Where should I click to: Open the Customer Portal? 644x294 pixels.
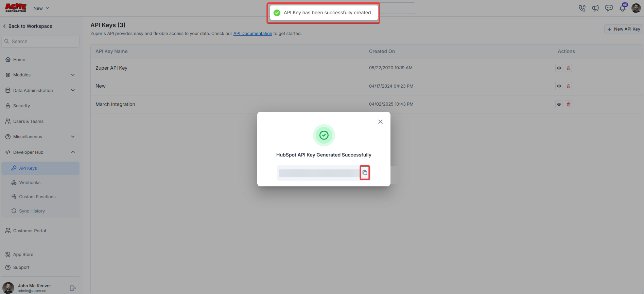[25, 231]
